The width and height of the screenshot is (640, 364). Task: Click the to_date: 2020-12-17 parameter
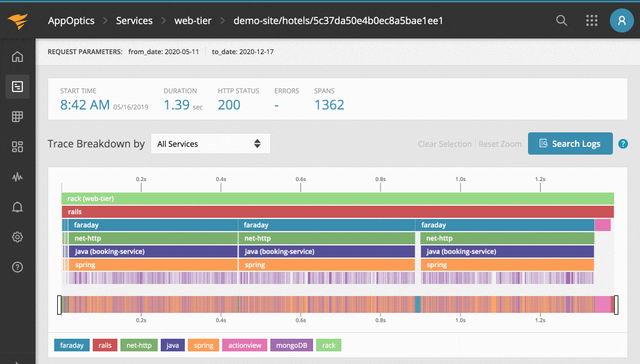[243, 52]
